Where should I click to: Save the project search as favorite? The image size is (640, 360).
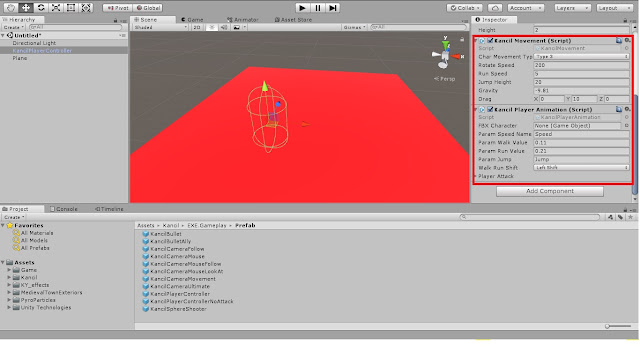coord(631,217)
